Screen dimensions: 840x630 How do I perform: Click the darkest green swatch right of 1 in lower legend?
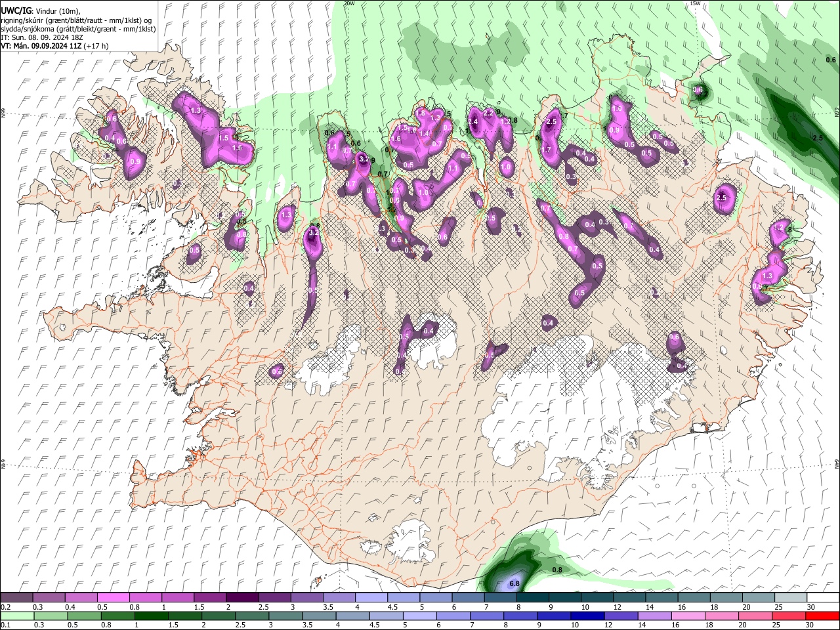pyautogui.click(x=150, y=616)
